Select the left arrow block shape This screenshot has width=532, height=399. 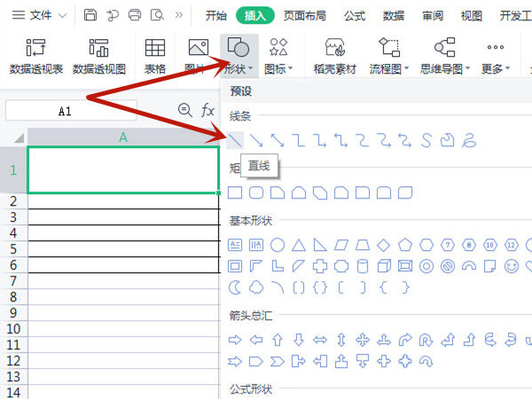coord(256,340)
